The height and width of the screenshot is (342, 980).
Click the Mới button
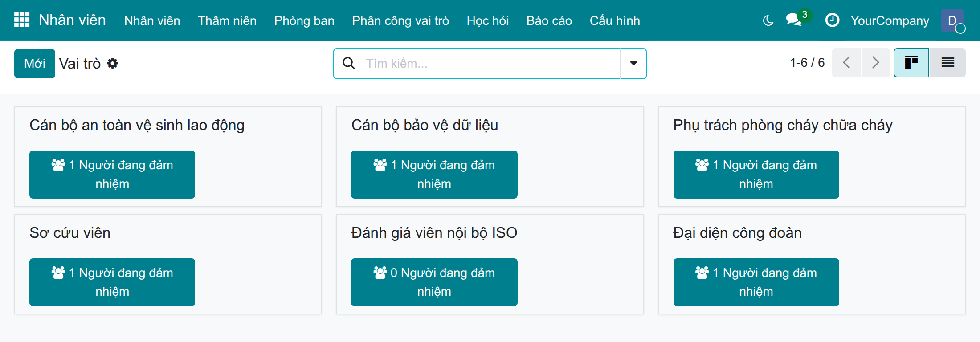point(35,64)
